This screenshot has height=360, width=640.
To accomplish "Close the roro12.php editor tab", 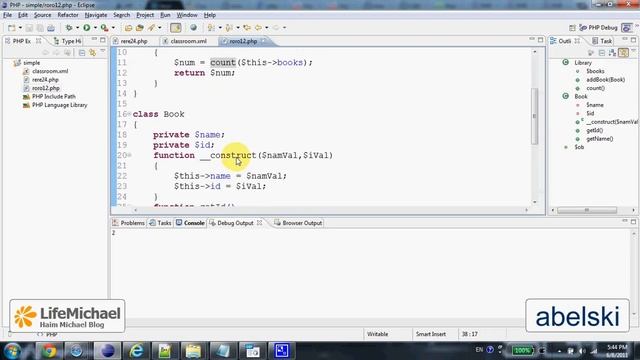I will [x=263, y=41].
